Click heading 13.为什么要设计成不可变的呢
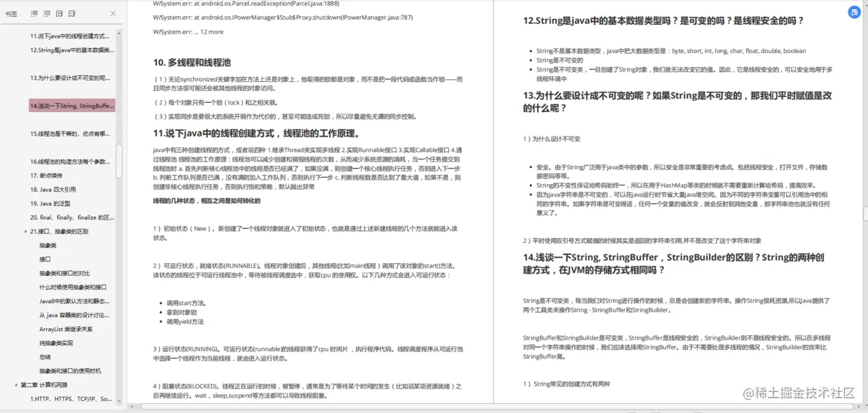868x413 pixels. 678,101
